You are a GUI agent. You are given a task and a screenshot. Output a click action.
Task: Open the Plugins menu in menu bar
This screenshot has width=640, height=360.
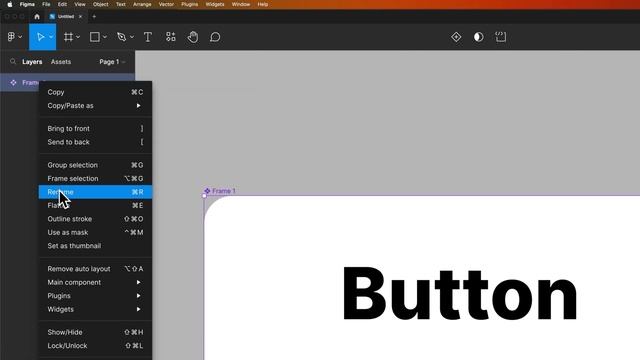coord(189,4)
